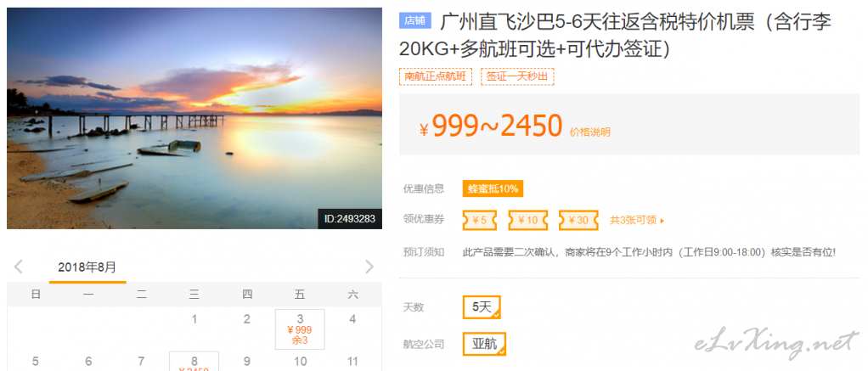Click the 签证一天秒出 tag
This screenshot has width=868, height=371.
point(517,76)
